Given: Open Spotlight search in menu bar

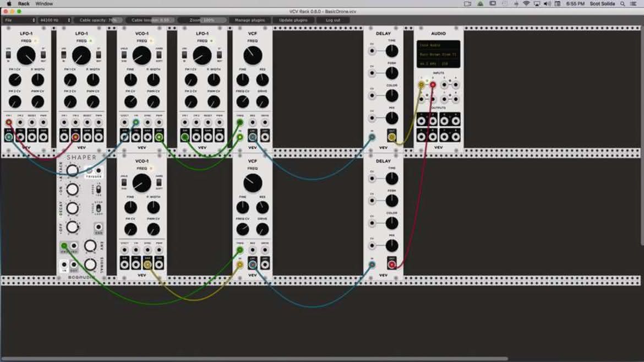Looking at the screenshot, I should [623, 4].
